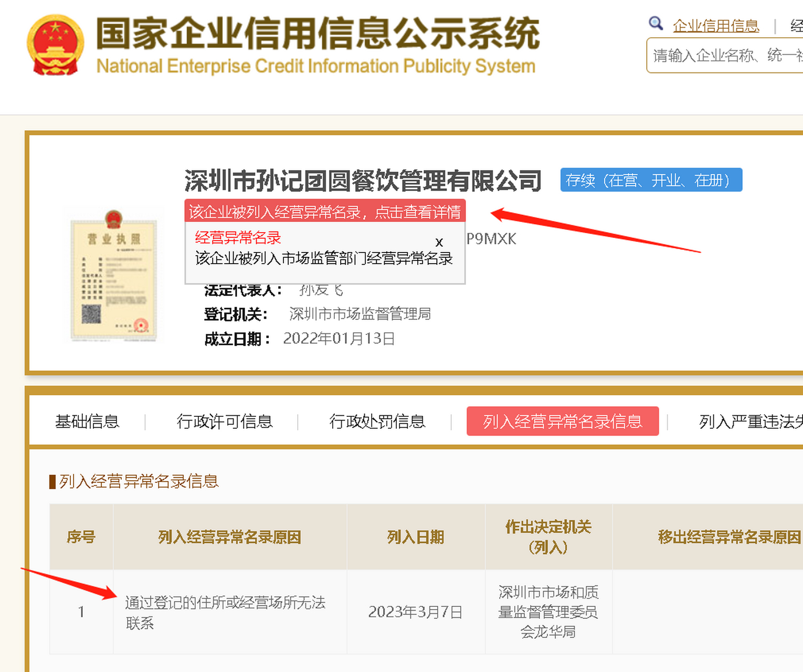Open the 企业信用信息 link

coord(716,25)
